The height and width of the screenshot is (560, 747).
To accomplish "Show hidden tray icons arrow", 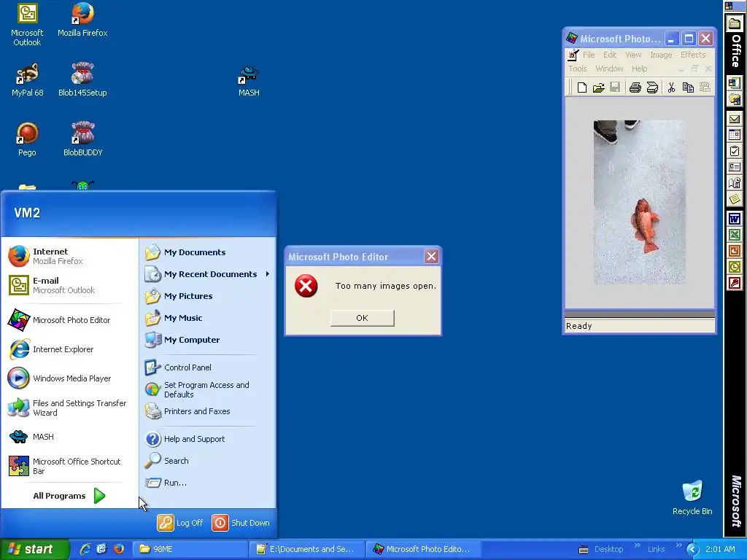I will (x=692, y=550).
